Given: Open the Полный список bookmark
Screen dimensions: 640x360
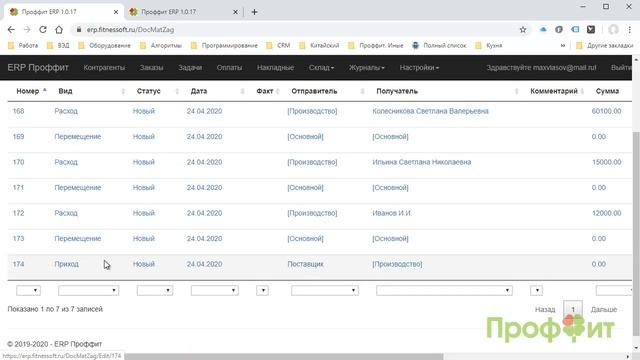Looking at the screenshot, I should point(439,46).
